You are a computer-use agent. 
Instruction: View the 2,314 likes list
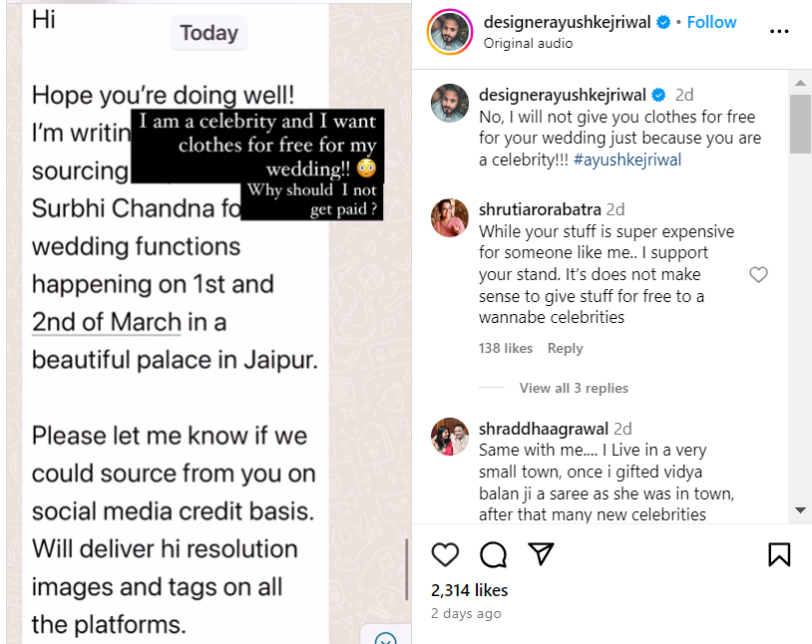470,590
